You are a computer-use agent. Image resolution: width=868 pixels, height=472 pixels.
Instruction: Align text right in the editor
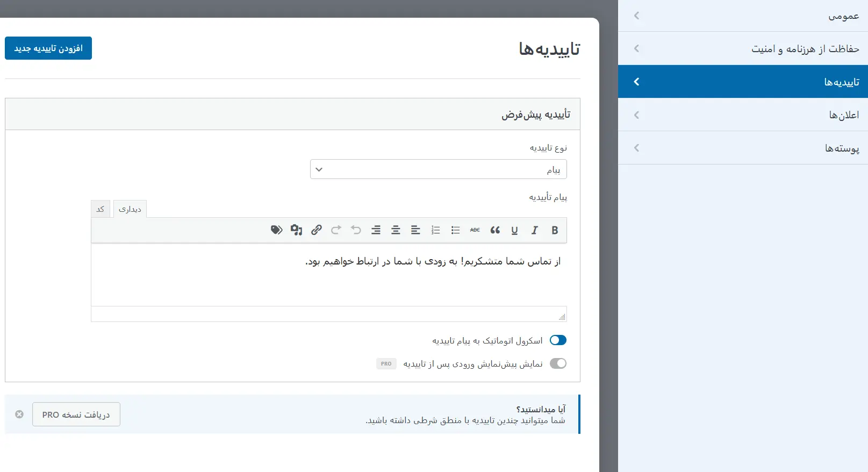(376, 230)
